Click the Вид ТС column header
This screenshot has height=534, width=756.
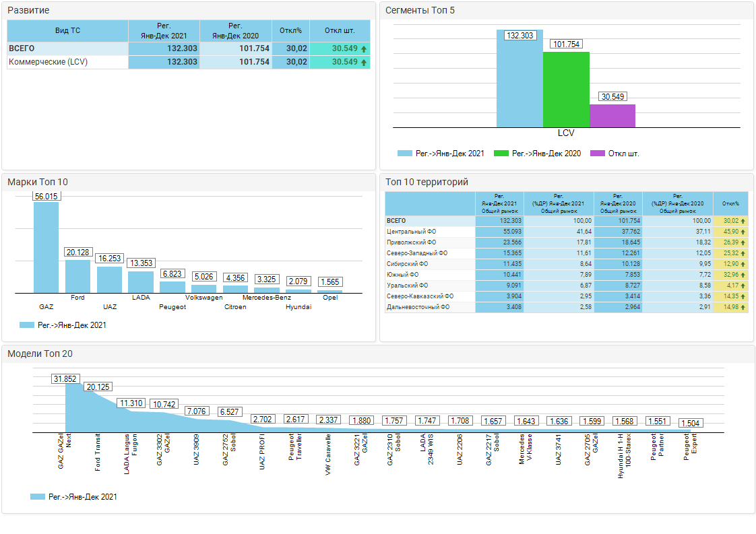click(x=67, y=31)
